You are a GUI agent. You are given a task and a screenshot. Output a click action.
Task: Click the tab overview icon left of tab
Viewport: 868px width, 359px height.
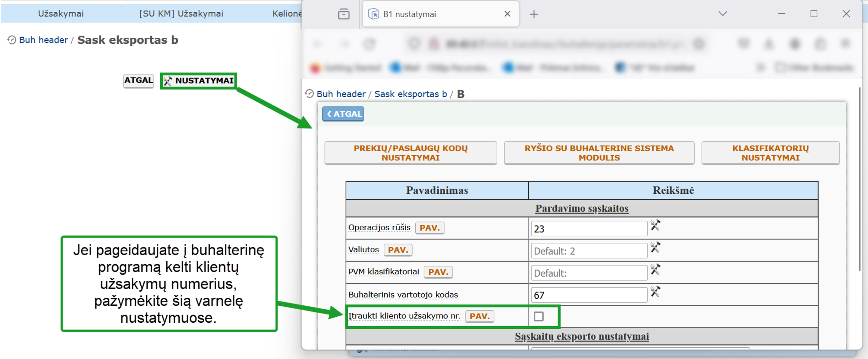click(344, 14)
